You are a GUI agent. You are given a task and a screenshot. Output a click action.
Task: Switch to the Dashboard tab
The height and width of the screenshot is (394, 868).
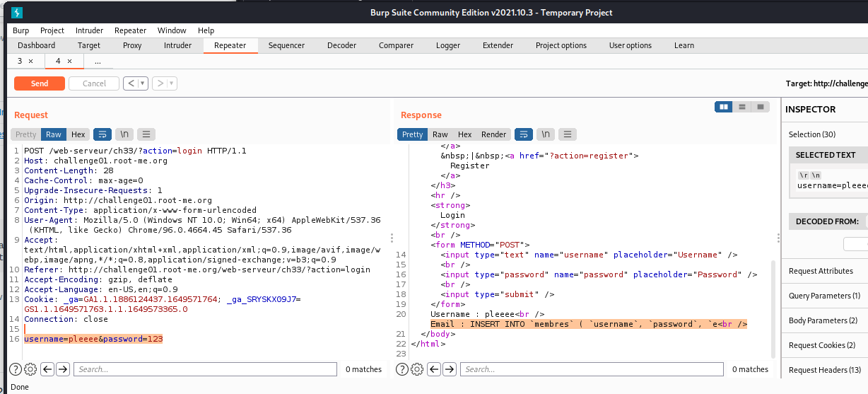(x=37, y=45)
